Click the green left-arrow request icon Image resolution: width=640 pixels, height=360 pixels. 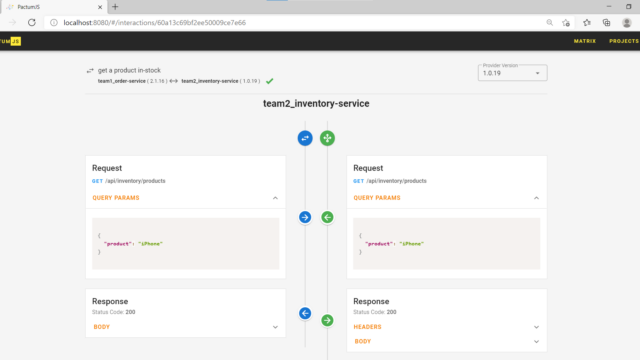tap(327, 217)
